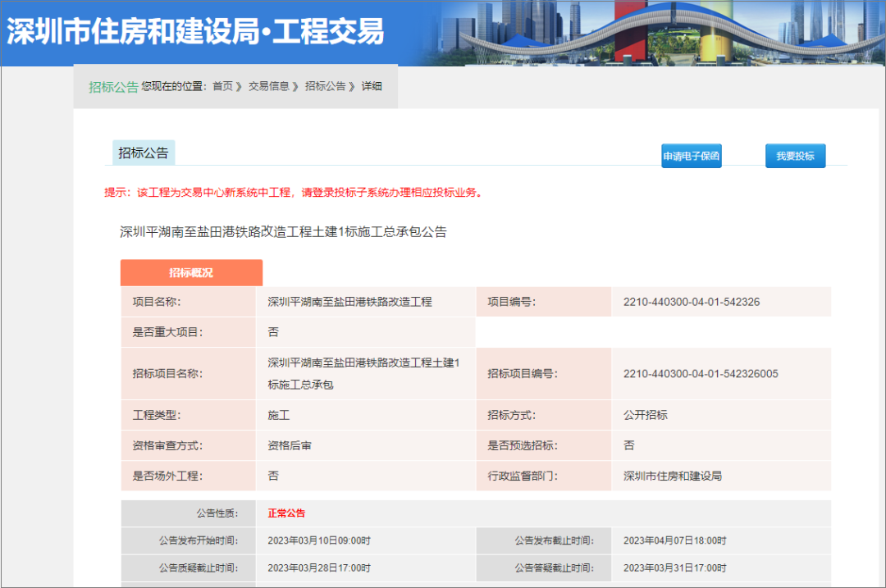Click the red 正常公告 status text
This screenshot has width=886, height=588.
click(286, 513)
